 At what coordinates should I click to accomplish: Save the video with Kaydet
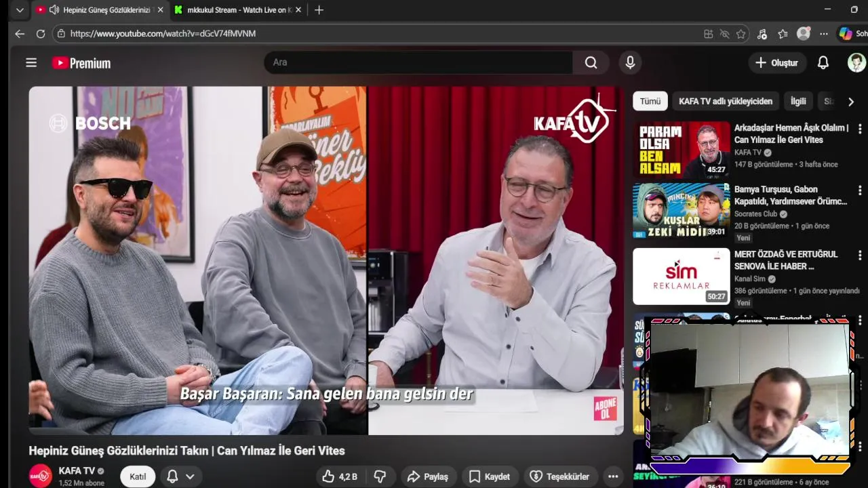tap(490, 476)
